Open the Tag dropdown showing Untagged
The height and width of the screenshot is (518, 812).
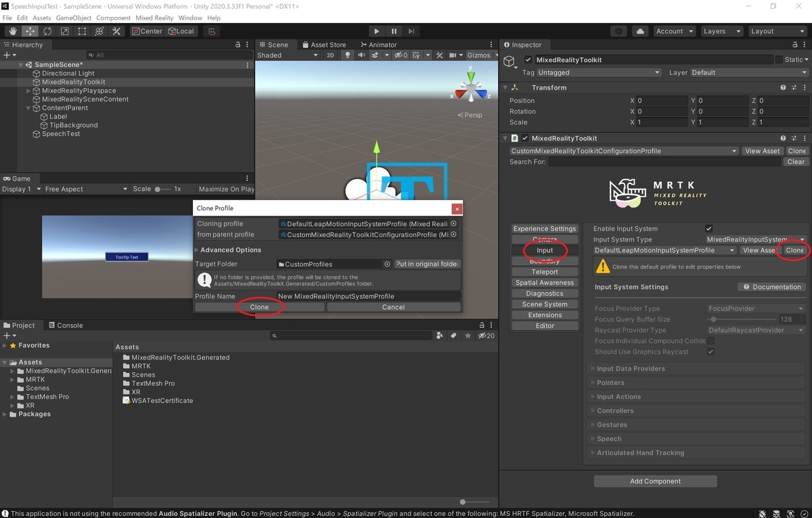point(599,72)
